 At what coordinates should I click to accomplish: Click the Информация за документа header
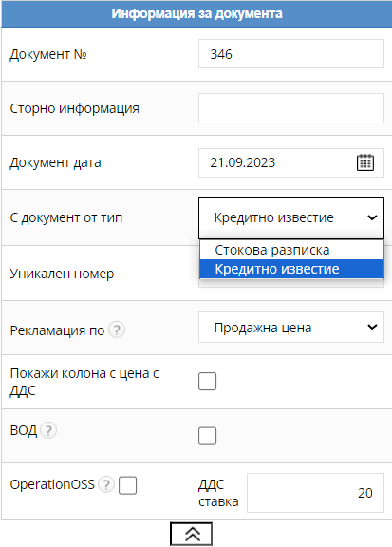[x=196, y=13]
